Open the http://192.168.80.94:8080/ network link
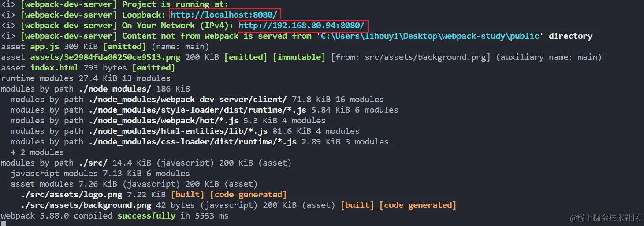 point(302,26)
